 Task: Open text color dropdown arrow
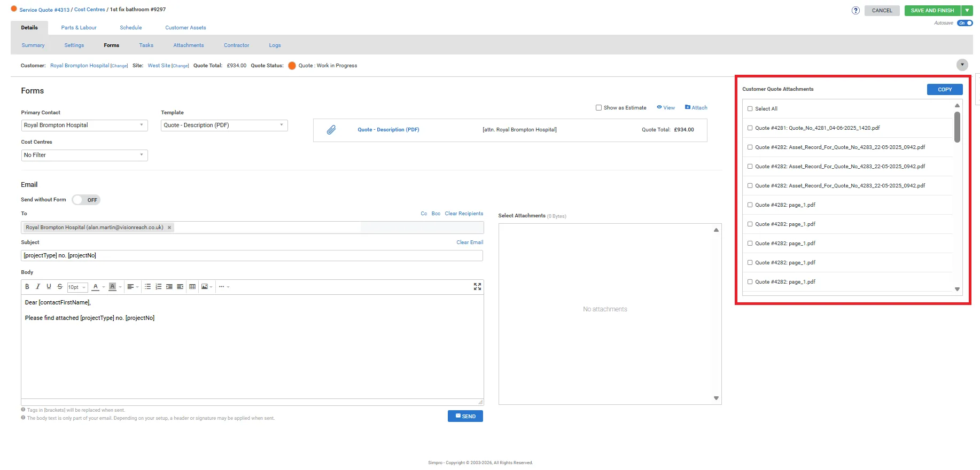pyautogui.click(x=104, y=287)
